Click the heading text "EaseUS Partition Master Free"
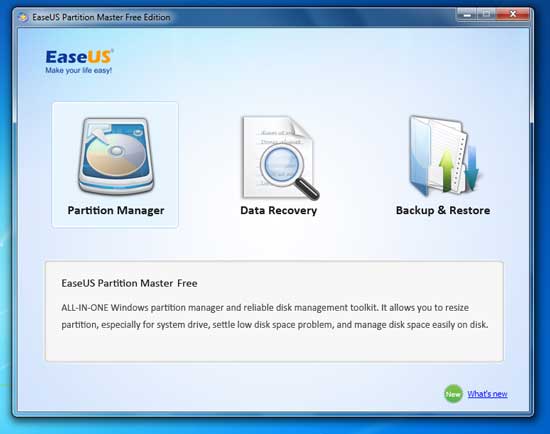The width and height of the screenshot is (550, 434). 129,283
